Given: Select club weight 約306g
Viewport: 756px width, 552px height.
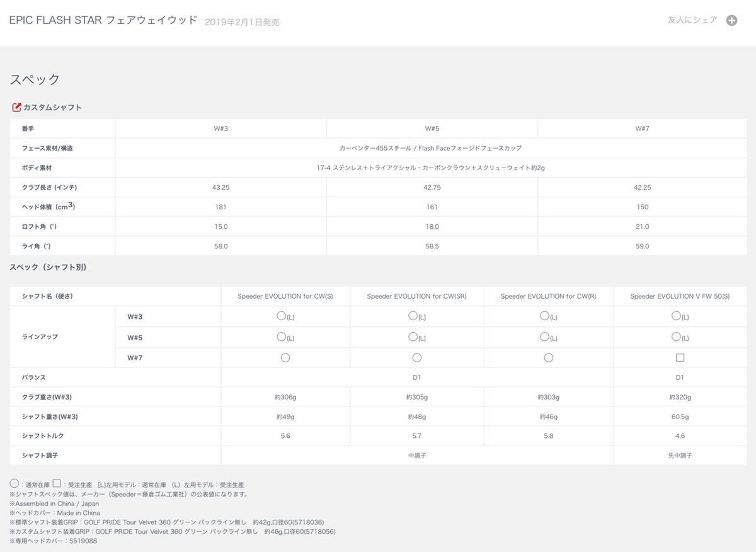Looking at the screenshot, I should tap(285, 397).
